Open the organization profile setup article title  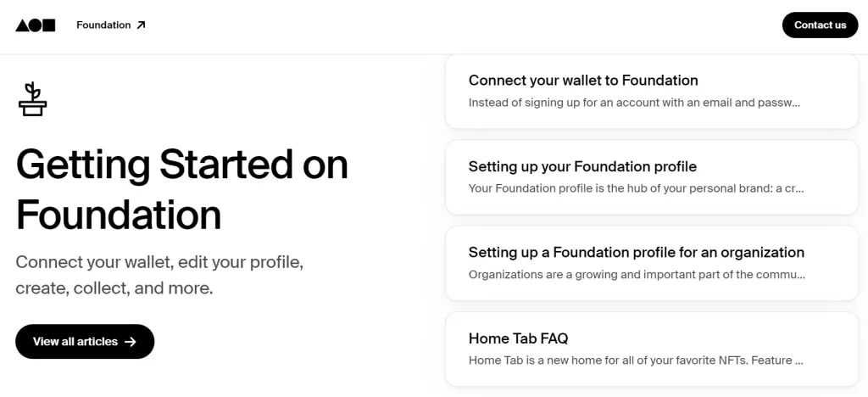click(636, 252)
